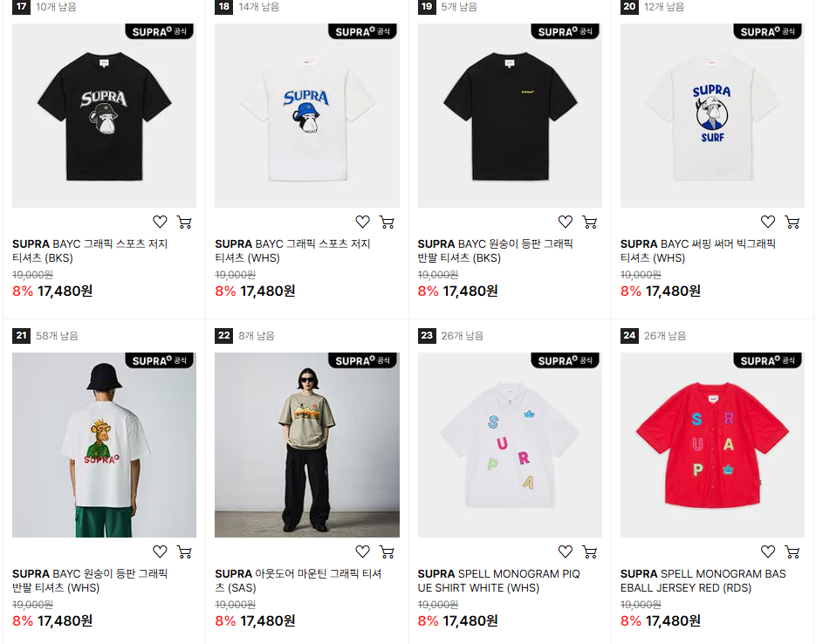Click heart icon for red baseball jersey
This screenshot has height=644, width=816.
tap(768, 552)
